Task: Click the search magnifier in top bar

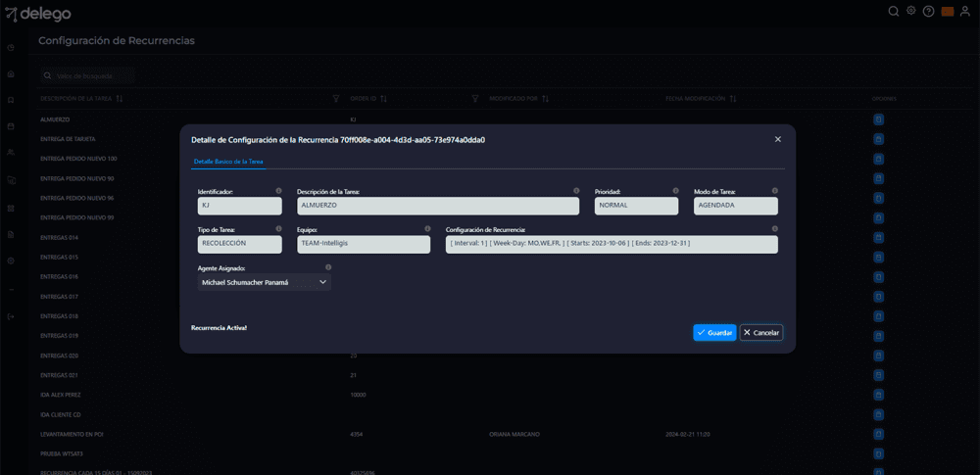Action: (x=893, y=12)
